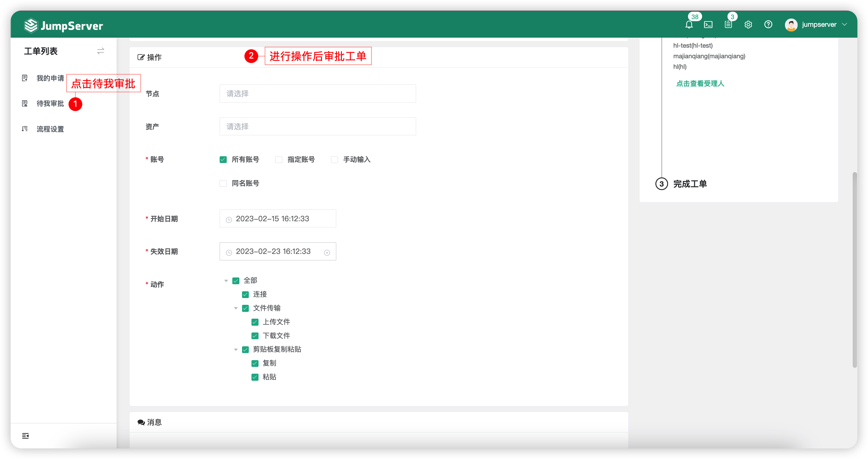Click the 完成工单 step label
The width and height of the screenshot is (868, 459).
coord(690,184)
